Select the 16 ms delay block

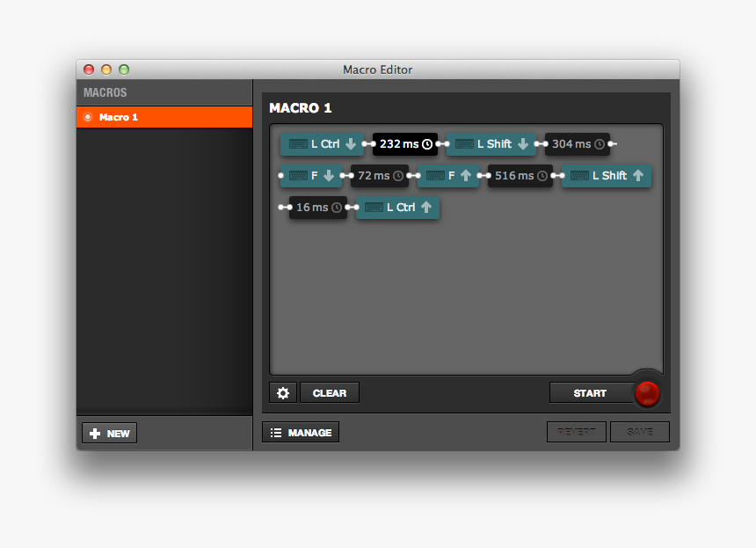pyautogui.click(x=317, y=208)
